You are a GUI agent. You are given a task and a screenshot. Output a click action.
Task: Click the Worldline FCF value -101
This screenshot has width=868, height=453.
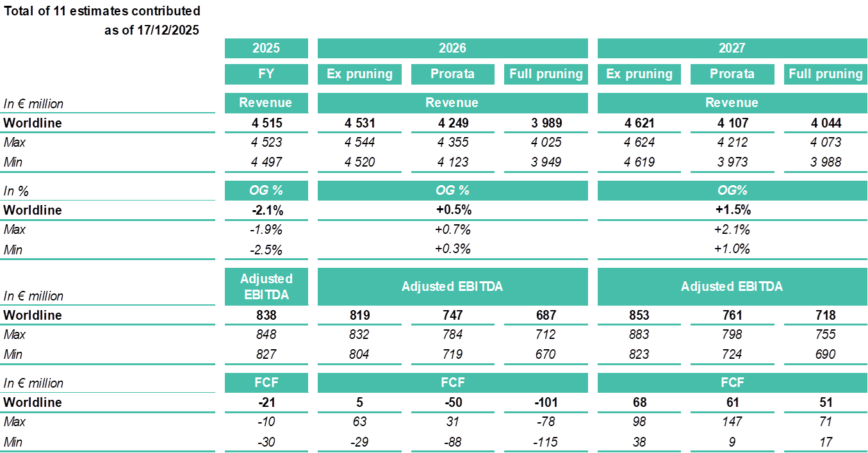coord(546,402)
